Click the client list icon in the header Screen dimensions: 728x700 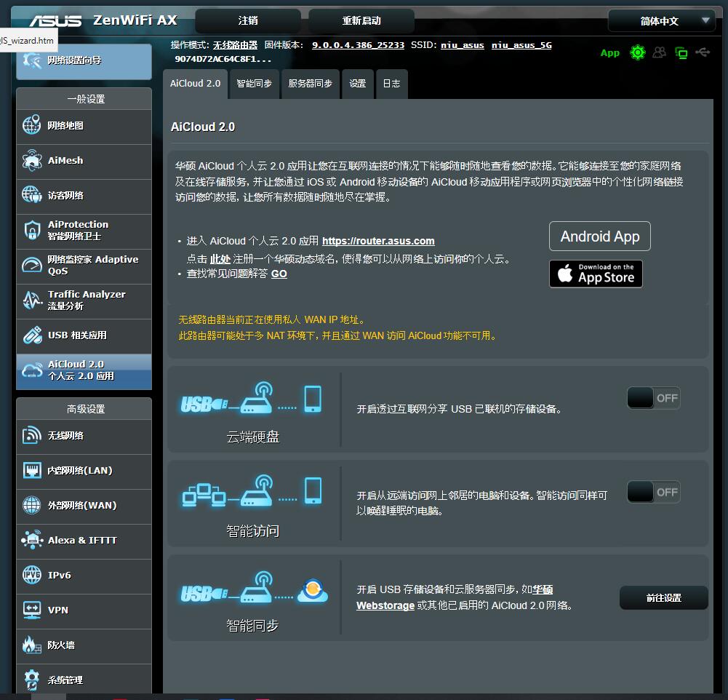(x=659, y=52)
